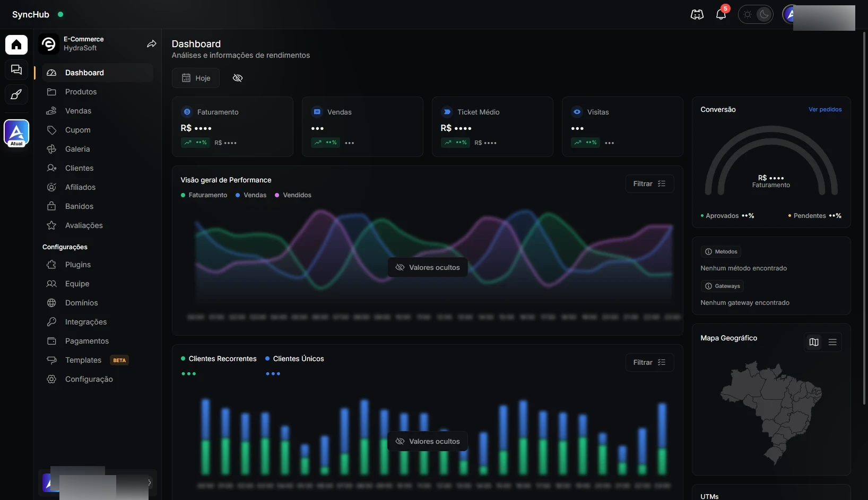Click Metodos info badge
868x500 pixels.
pos(721,251)
